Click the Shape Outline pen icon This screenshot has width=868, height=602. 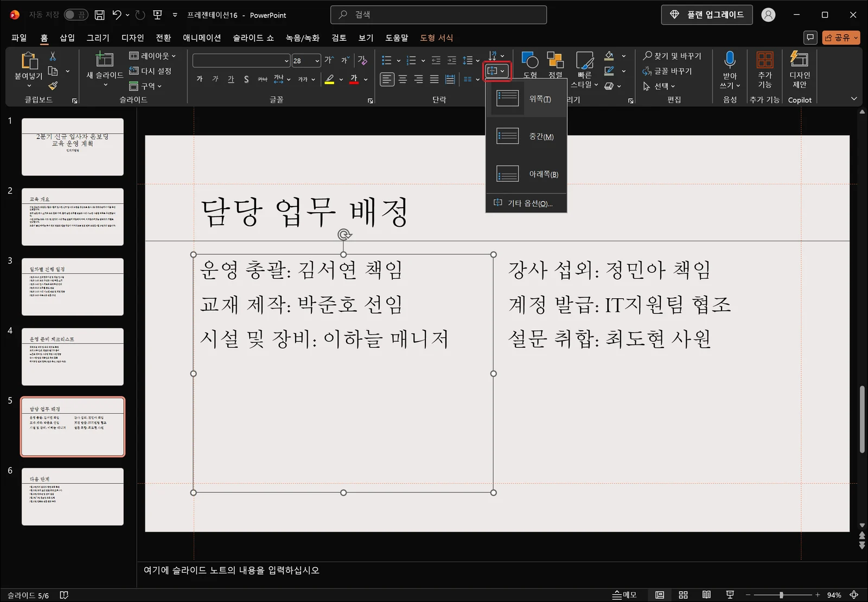pyautogui.click(x=609, y=71)
